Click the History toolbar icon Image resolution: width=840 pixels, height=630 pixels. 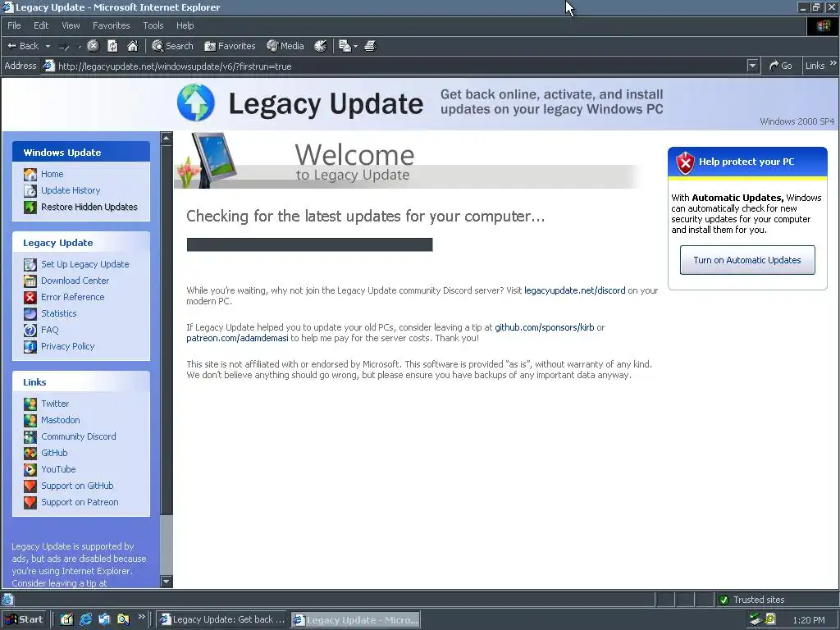[321, 46]
